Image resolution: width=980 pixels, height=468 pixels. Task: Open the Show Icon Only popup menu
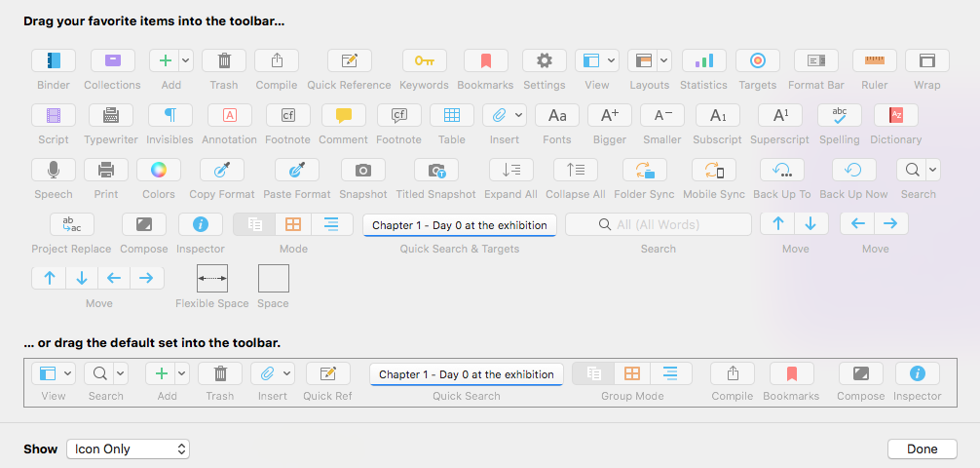(x=129, y=448)
